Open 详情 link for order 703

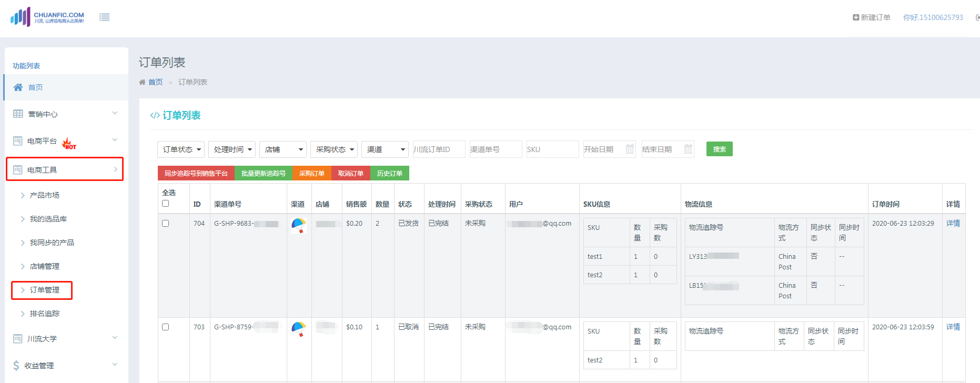pos(953,327)
